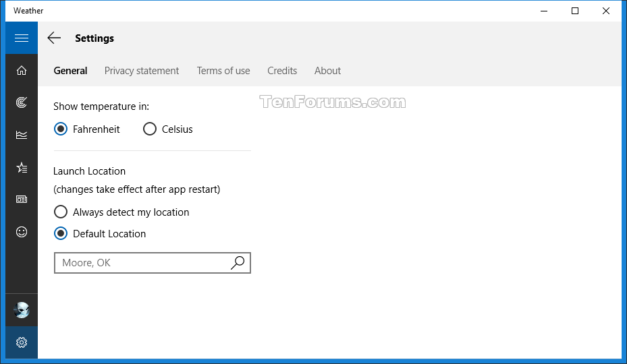Image resolution: width=627 pixels, height=364 pixels.
Task: Open the Credits tab
Action: 282,71
